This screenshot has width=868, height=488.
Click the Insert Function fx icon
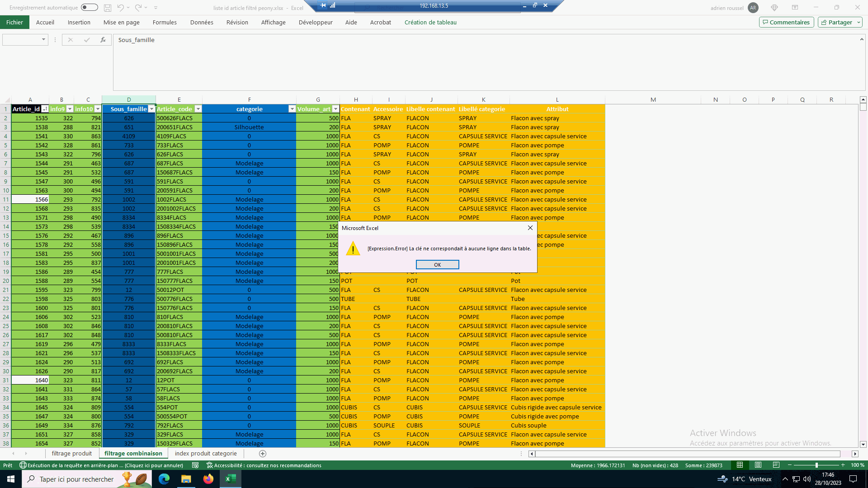[x=103, y=40]
